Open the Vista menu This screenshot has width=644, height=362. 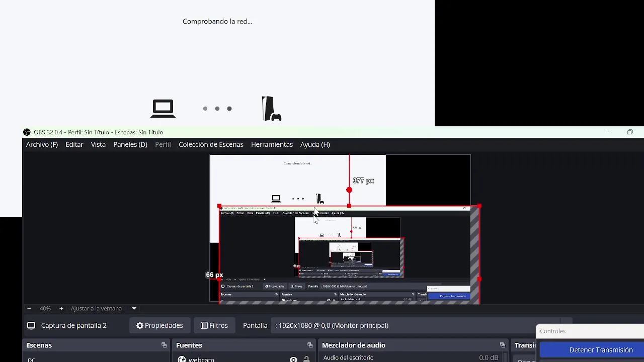(x=98, y=144)
